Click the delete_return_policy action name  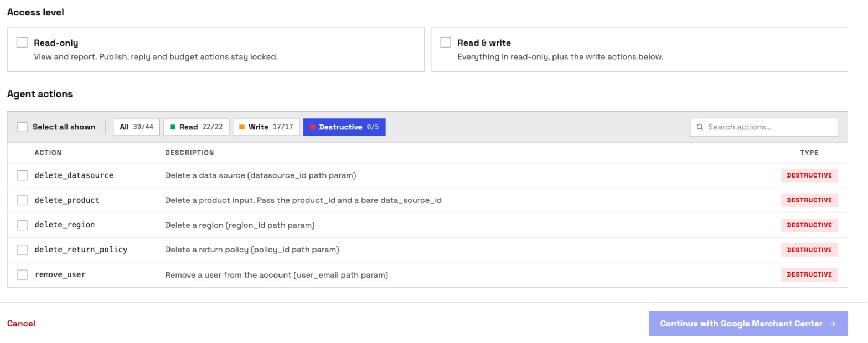click(81, 250)
